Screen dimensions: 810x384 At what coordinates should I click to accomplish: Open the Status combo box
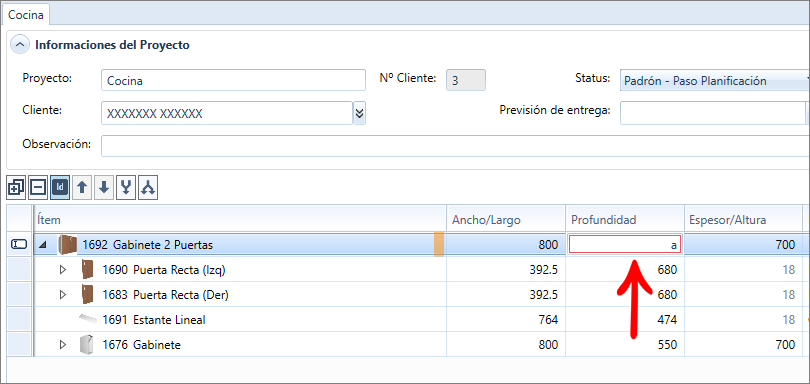pos(715,81)
